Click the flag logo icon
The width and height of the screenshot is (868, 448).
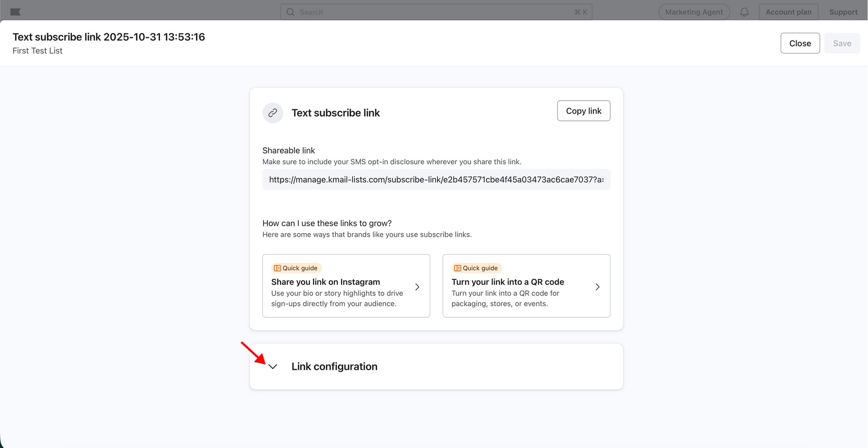[16, 12]
